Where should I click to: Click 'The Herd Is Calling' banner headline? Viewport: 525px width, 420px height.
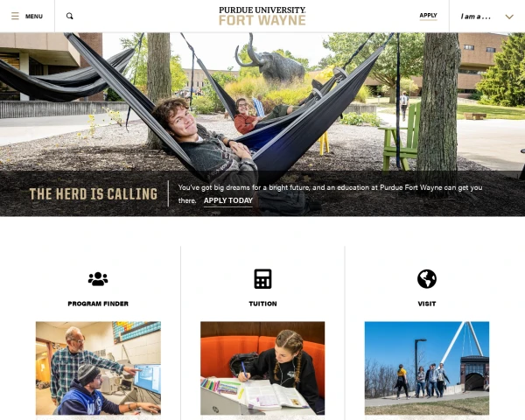(x=94, y=194)
